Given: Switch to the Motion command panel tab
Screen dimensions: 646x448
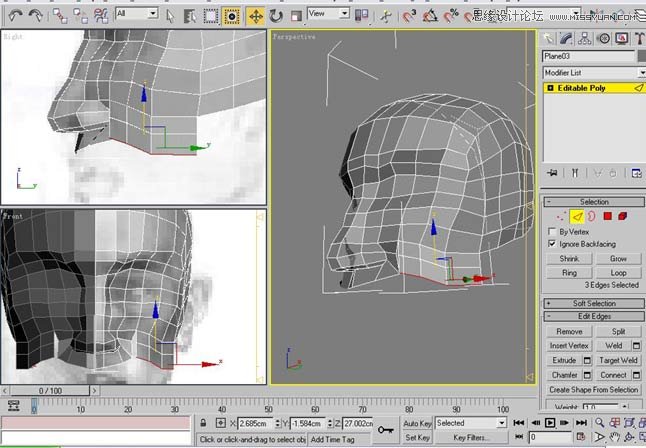Looking at the screenshot, I should click(604, 38).
